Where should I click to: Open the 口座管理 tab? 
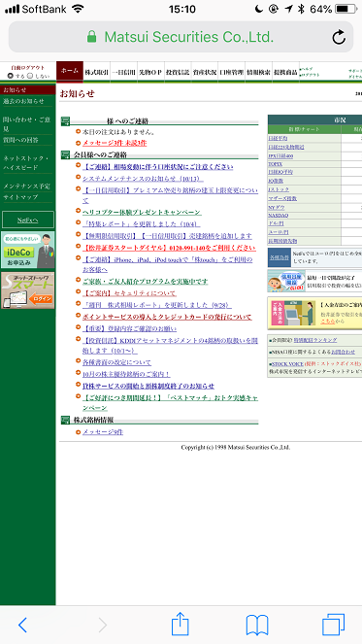[x=232, y=72]
